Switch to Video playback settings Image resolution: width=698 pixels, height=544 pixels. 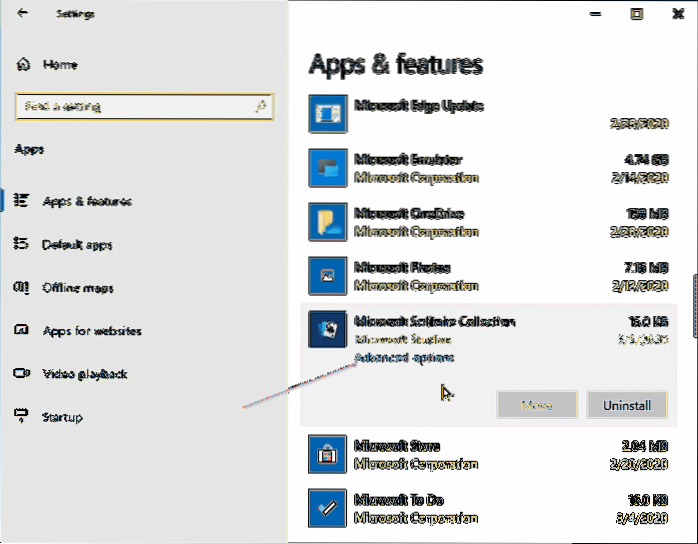point(85,374)
